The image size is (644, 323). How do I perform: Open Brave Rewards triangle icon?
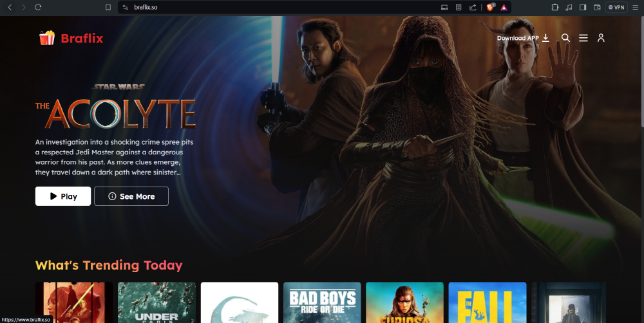click(504, 7)
